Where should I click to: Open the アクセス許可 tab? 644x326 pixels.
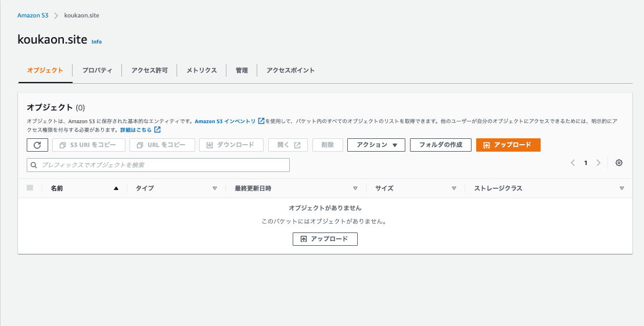(x=149, y=70)
